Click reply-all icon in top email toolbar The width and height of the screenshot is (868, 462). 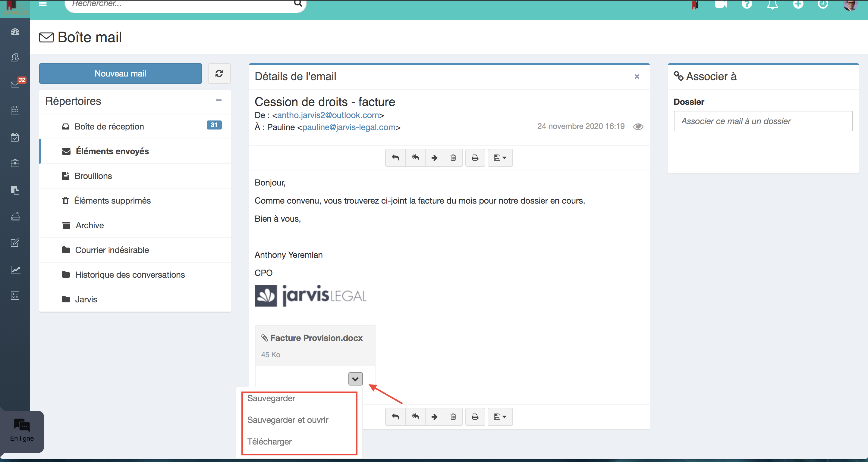[x=415, y=158]
